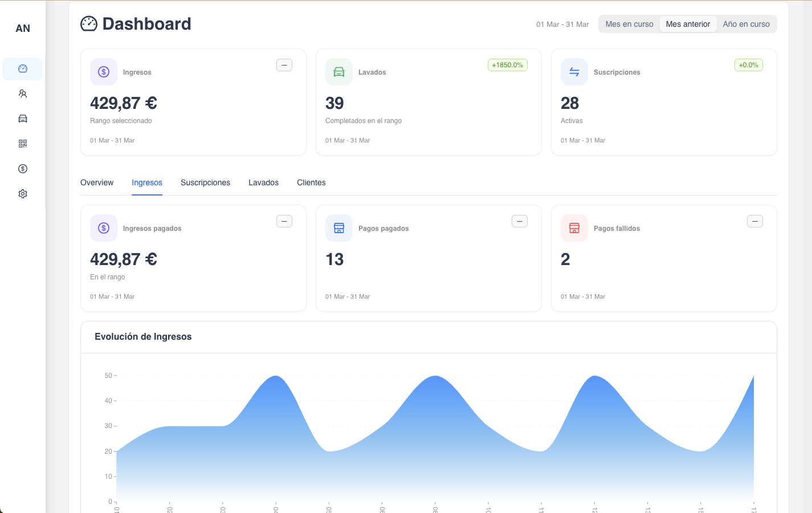812x513 pixels.
Task: Collapse the Ingresos card
Action: tap(284, 65)
